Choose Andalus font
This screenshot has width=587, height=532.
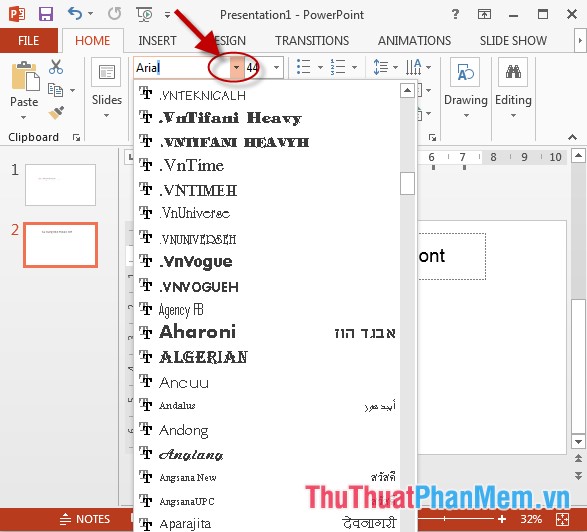pos(267,405)
